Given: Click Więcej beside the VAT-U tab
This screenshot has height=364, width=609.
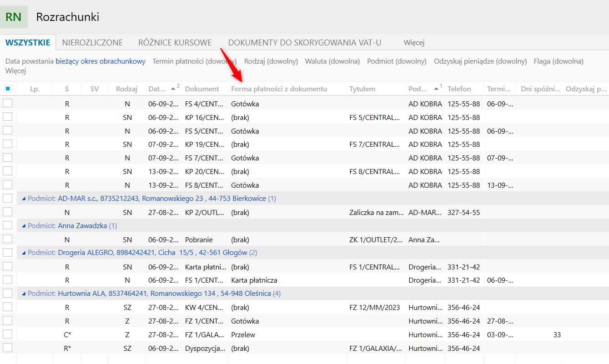Looking at the screenshot, I should coord(414,43).
